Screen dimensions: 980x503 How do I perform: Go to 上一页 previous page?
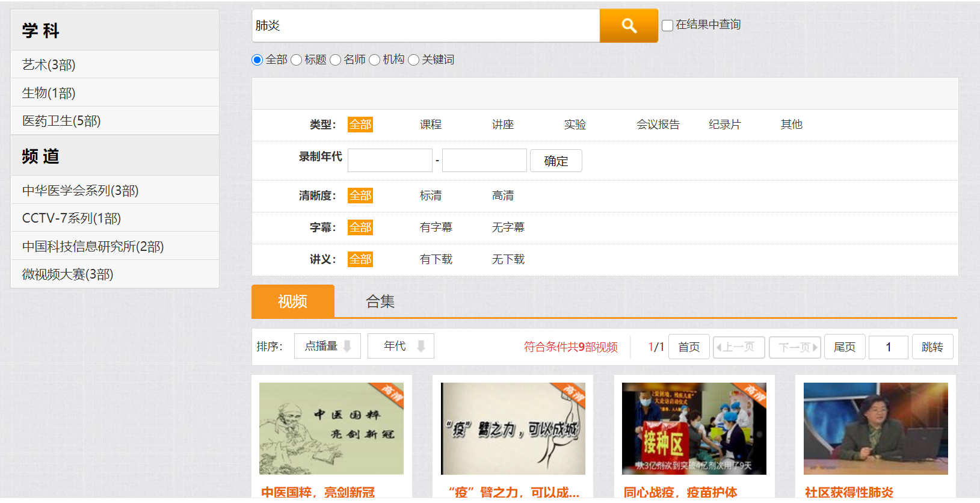[x=738, y=347]
